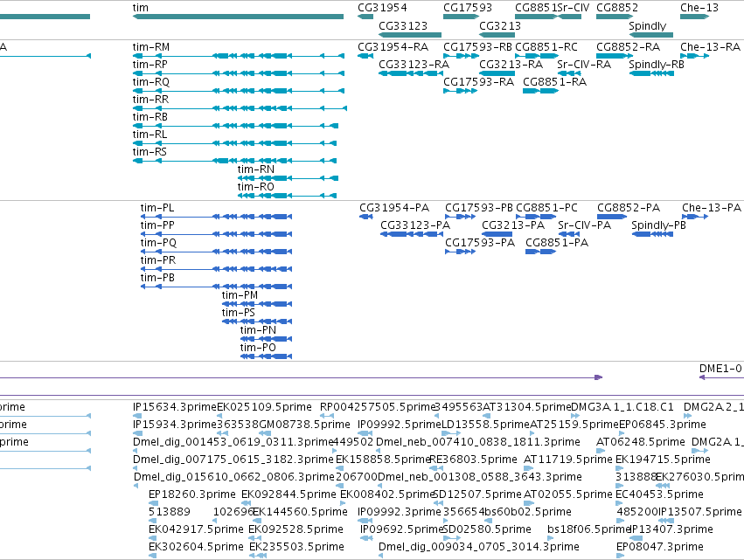Select the RE36803.5prime EST

click(436, 468)
